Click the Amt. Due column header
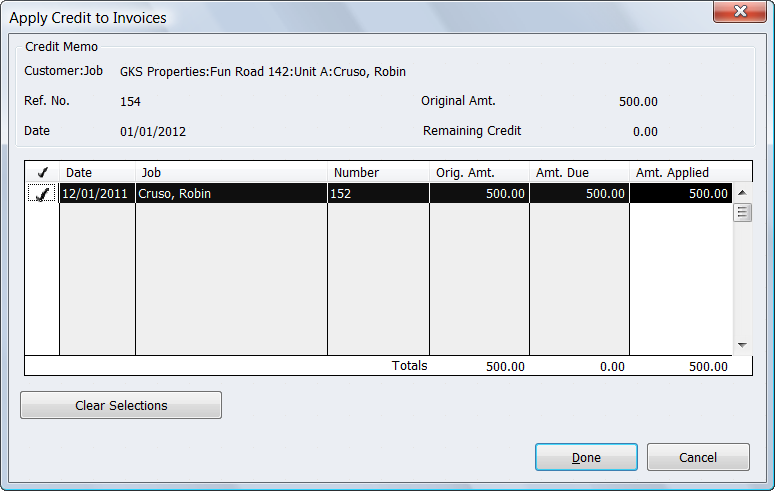The width and height of the screenshot is (775, 491). 580,173
